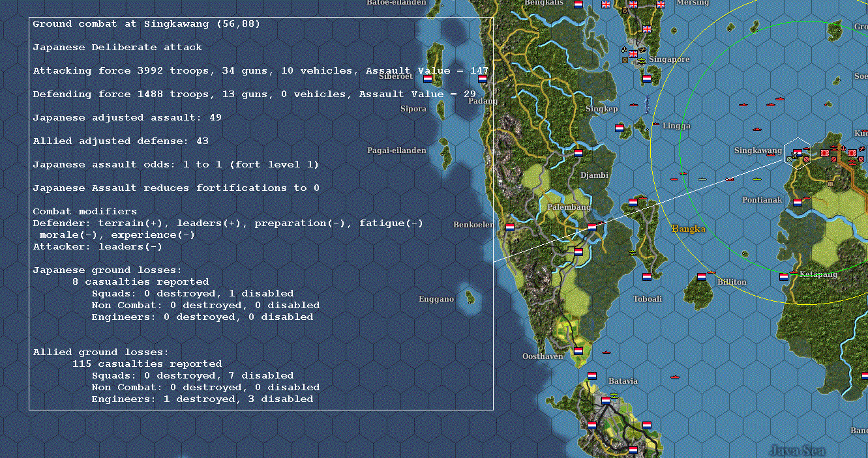Click the Pontianak label
Screen dimensions: 868x458
pyautogui.click(x=762, y=200)
